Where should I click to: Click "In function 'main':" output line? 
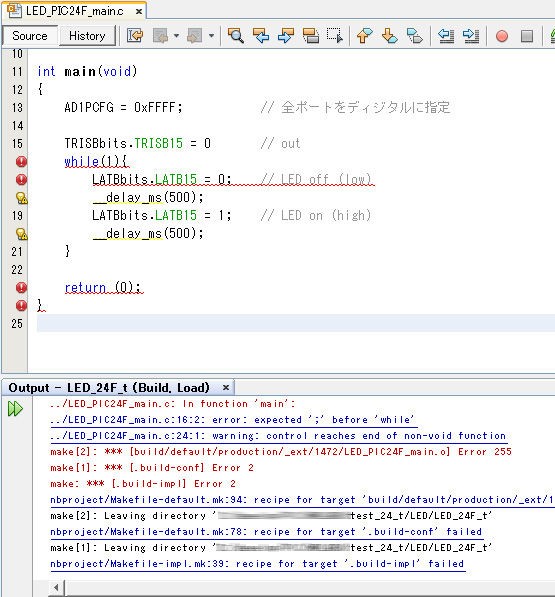[172, 404]
